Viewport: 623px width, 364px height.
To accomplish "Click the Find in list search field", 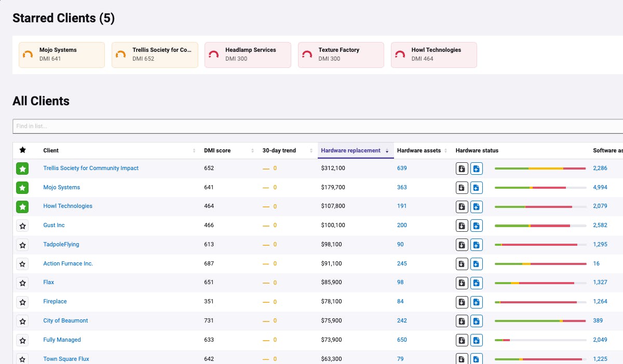I will (311, 126).
